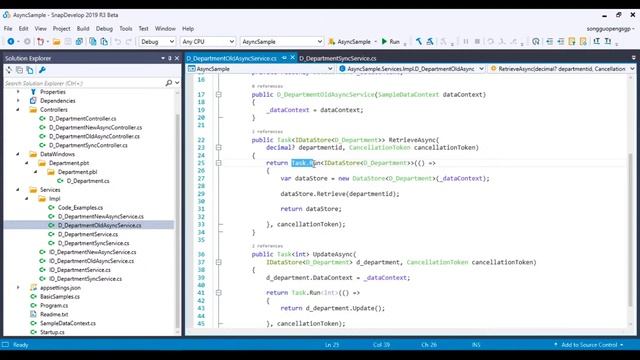Click the Stop debugging square icon
The image size is (640, 360).
(x=477, y=42)
